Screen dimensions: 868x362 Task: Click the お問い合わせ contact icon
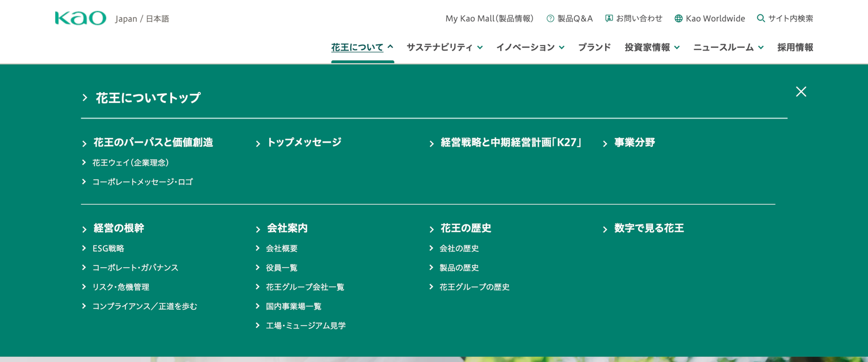click(609, 18)
